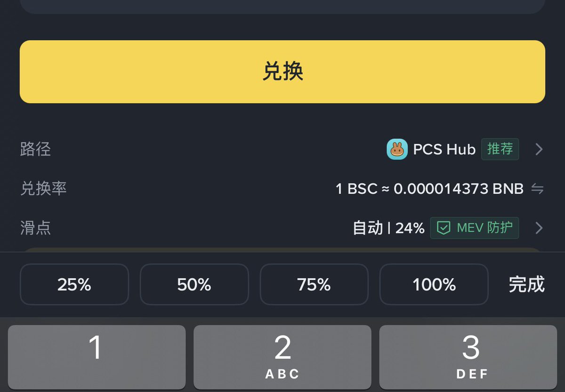Tap the 路径 route label
The height and width of the screenshot is (392, 565).
[35, 150]
